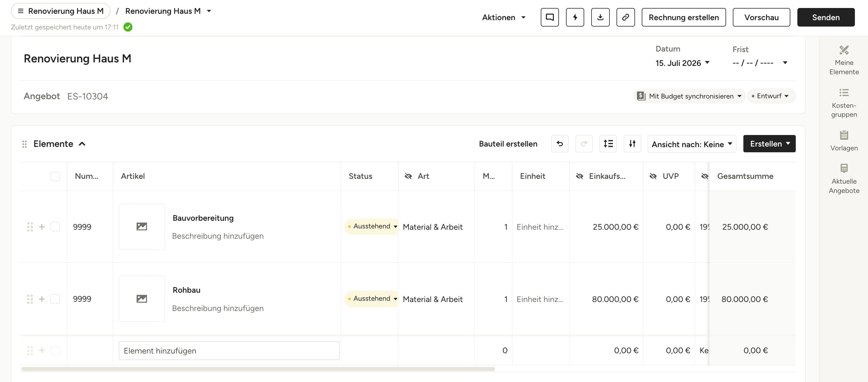Toggle visibility of Art column
This screenshot has height=382, width=868.
[408, 176]
